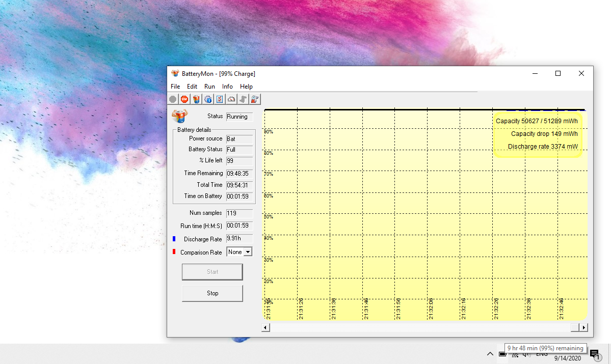Click the greyed-out hand toolbar icon

point(243,99)
